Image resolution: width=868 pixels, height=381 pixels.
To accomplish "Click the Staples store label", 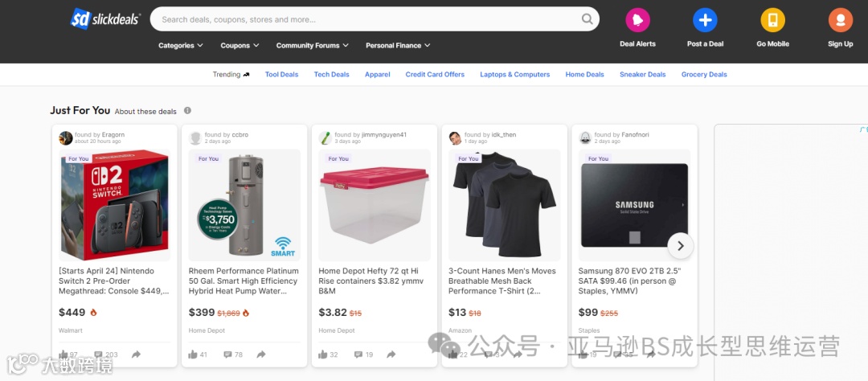I will (x=589, y=330).
